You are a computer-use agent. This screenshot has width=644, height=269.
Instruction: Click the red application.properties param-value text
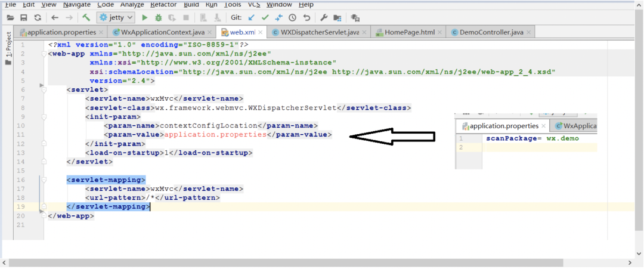coord(215,135)
